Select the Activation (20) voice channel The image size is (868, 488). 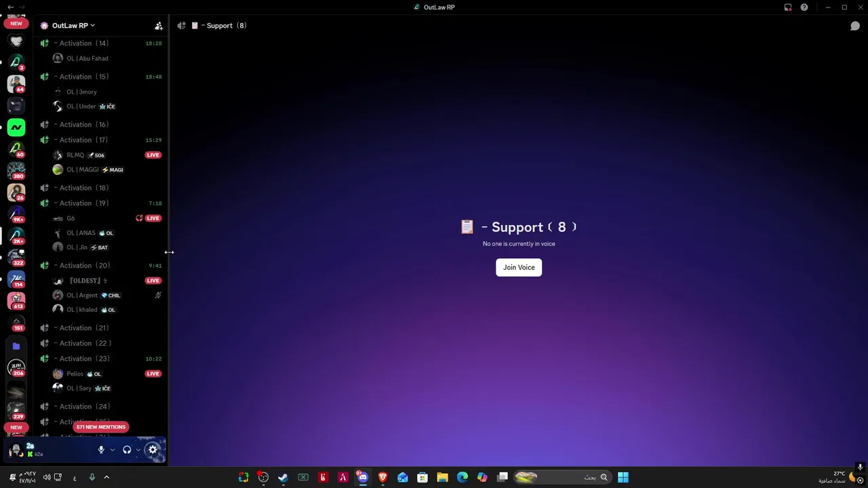coord(102,266)
